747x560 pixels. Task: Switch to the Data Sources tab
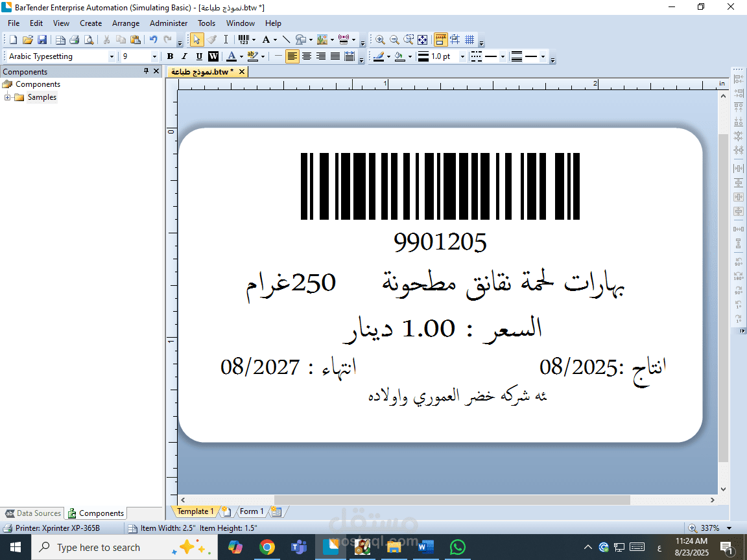point(33,513)
